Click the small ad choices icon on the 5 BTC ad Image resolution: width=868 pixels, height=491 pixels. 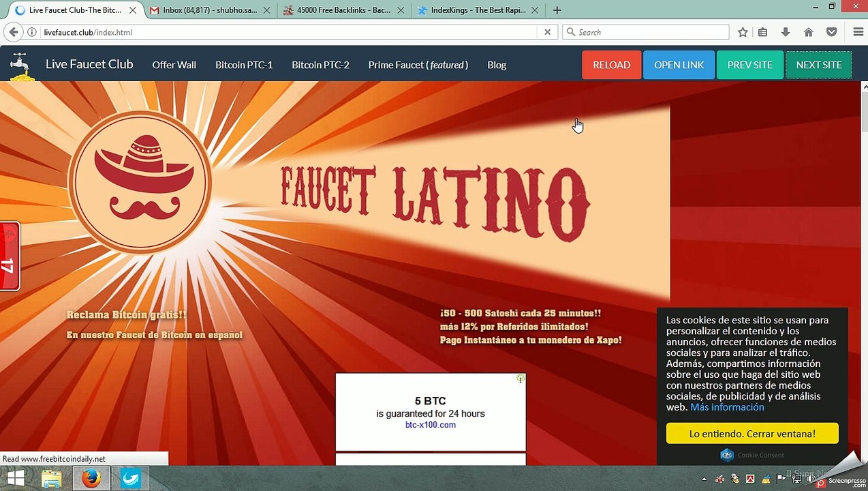[x=521, y=378]
